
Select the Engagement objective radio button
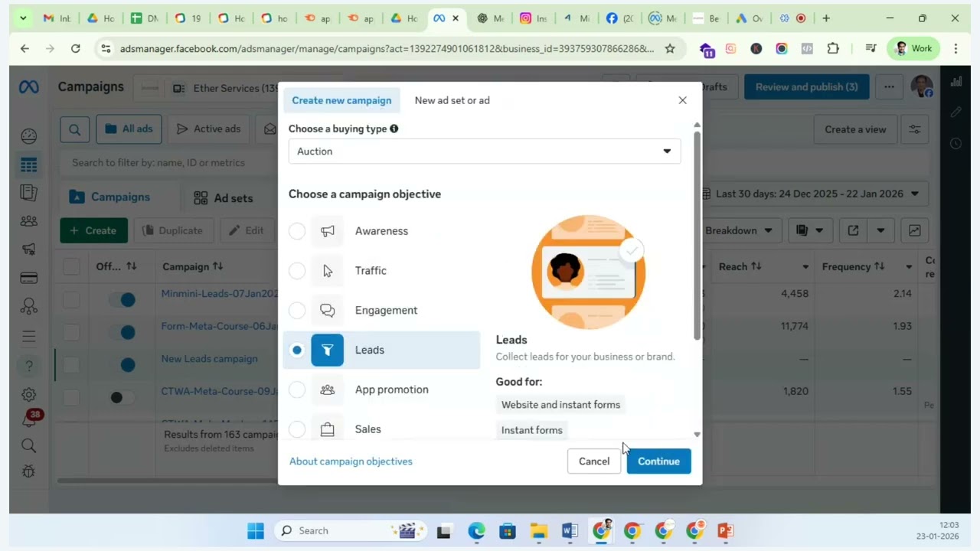[297, 311]
